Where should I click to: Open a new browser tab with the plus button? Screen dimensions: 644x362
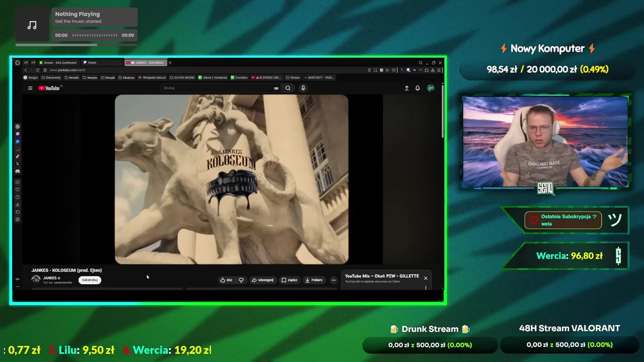pos(170,63)
